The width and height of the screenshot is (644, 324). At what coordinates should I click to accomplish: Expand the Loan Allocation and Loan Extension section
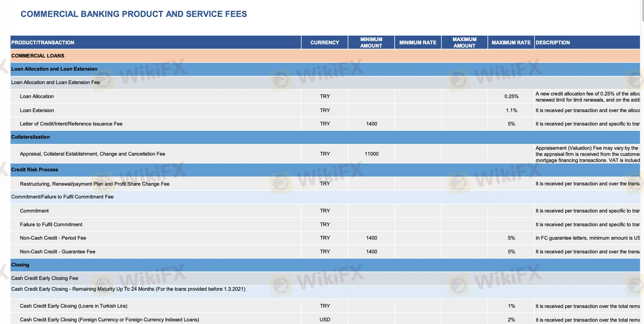[54, 69]
